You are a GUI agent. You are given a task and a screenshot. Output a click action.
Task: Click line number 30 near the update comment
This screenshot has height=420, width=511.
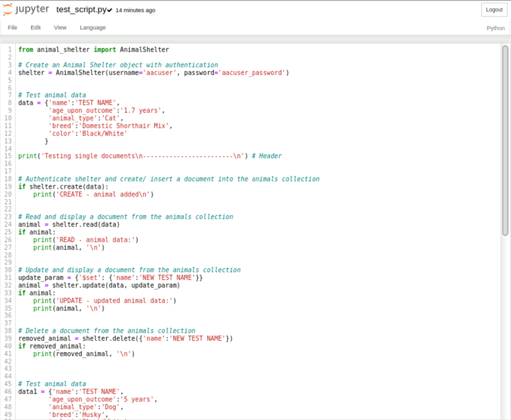click(9, 270)
